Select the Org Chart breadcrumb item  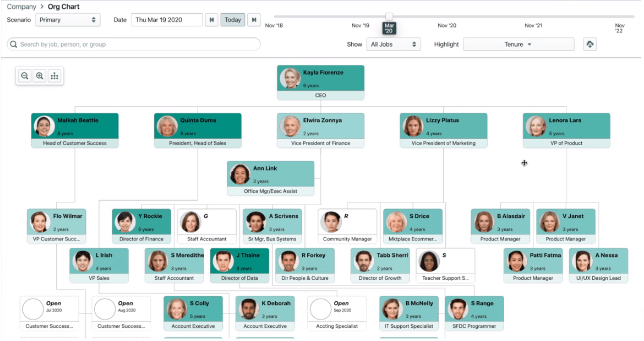64,6
